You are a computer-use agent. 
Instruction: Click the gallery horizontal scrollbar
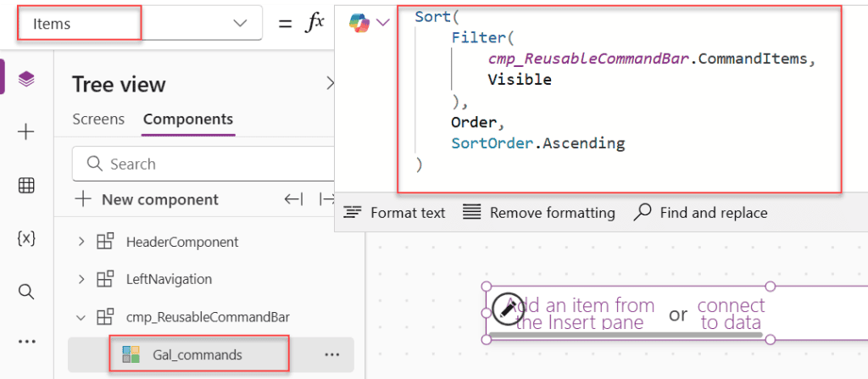626,335
